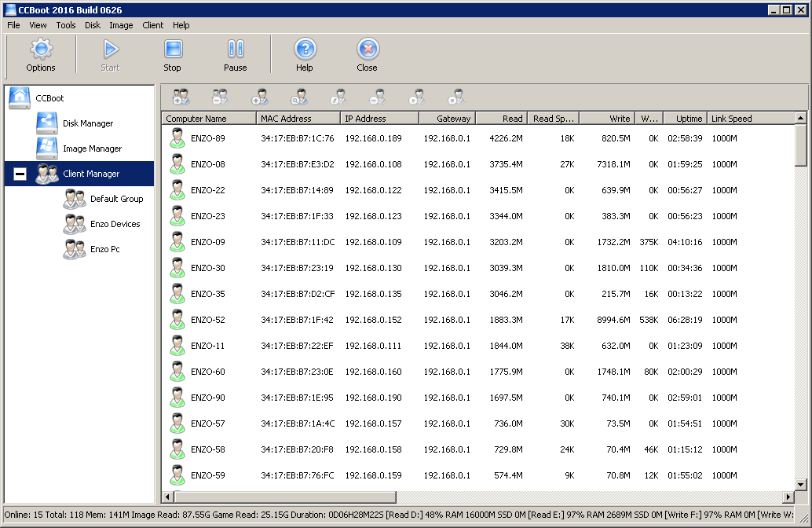Open the Tools menu
The image size is (812, 528).
pyautogui.click(x=65, y=24)
